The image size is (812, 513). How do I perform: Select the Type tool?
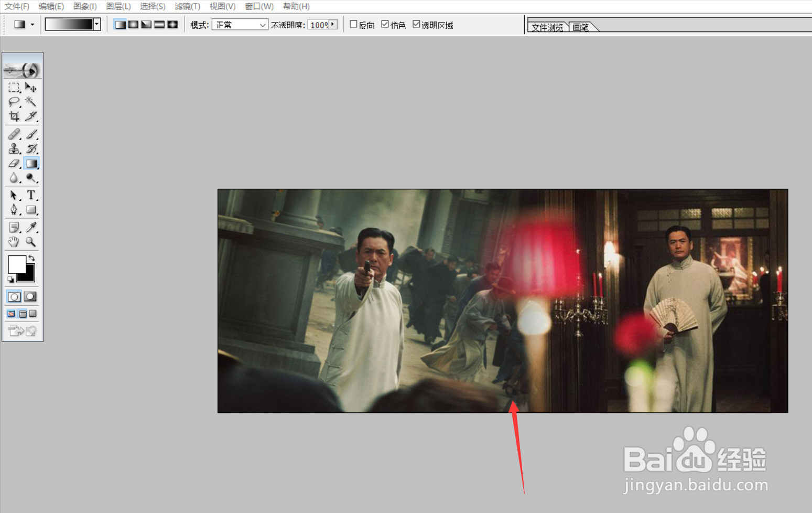(31, 195)
